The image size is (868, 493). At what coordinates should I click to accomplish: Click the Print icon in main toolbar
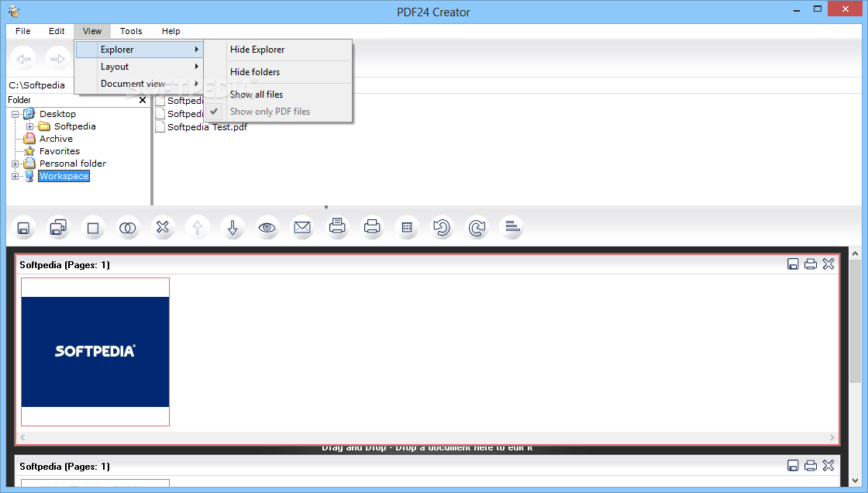point(372,228)
